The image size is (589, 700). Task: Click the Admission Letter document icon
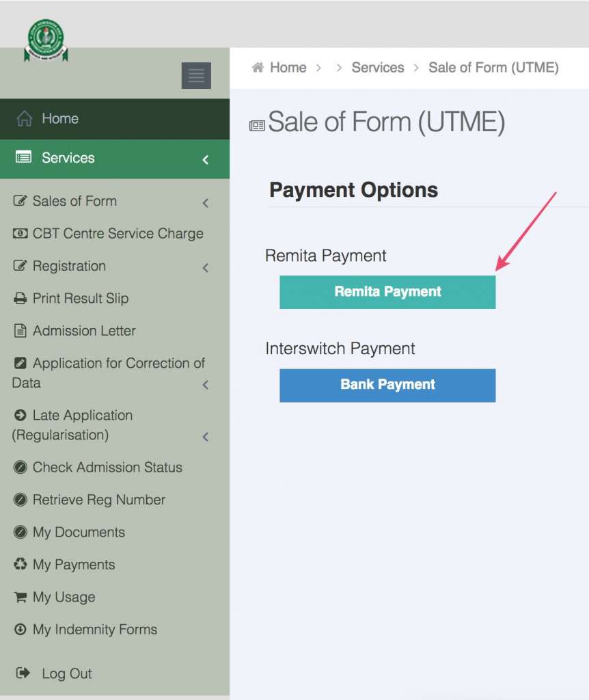point(20,330)
